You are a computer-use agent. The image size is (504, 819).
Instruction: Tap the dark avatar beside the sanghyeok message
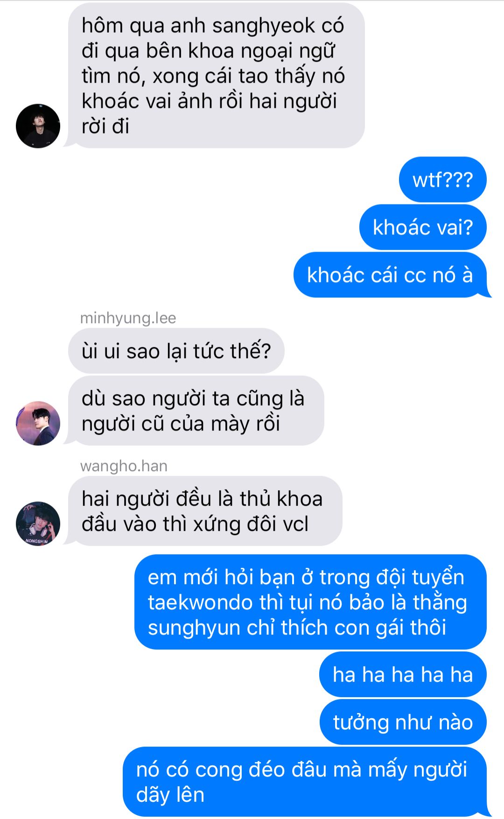pos(38,126)
